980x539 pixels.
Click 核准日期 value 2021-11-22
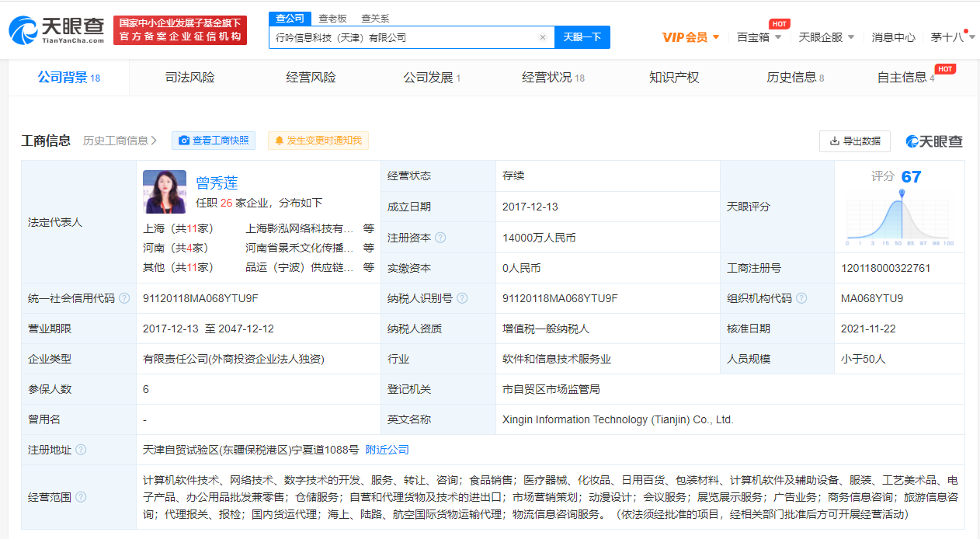pyautogui.click(x=870, y=329)
